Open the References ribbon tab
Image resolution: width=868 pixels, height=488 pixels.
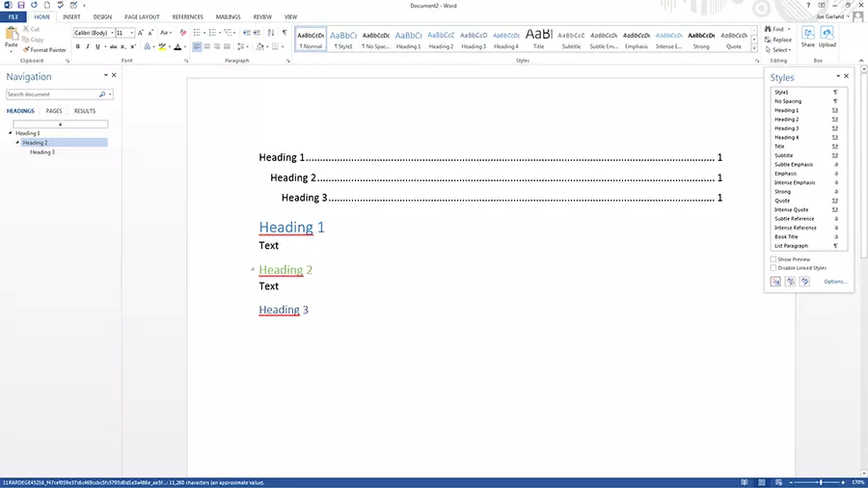click(187, 16)
